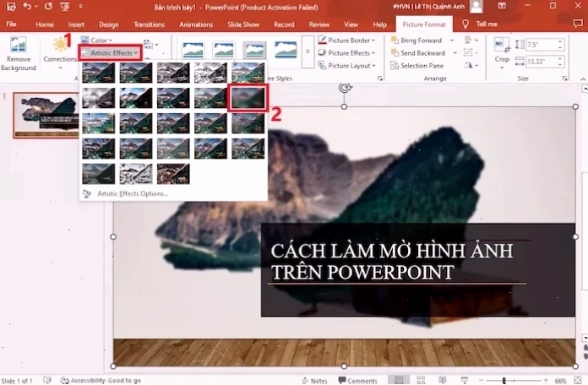
Task: Click Start From Beginning quick access icon
Action: [x=64, y=7]
